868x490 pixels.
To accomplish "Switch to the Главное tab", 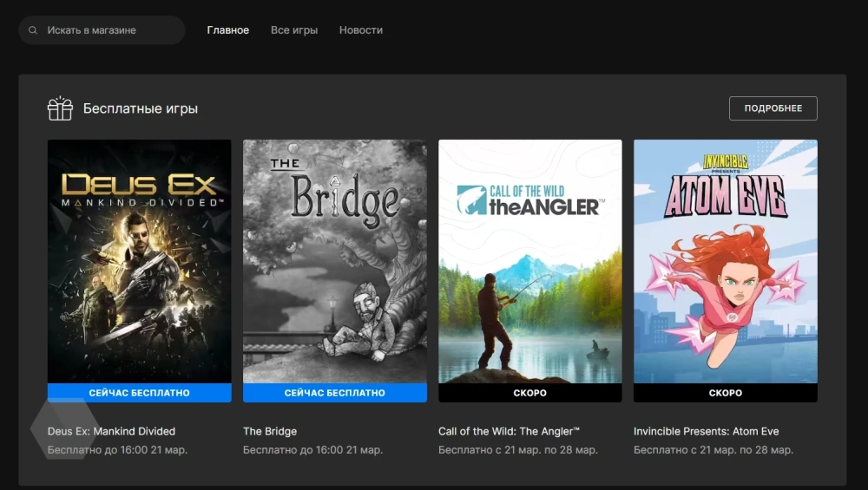I will (x=227, y=30).
